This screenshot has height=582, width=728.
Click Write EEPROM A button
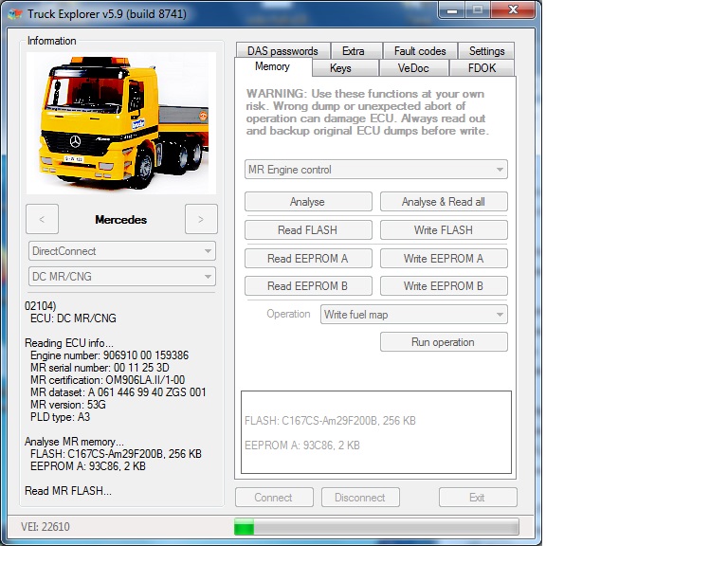click(x=444, y=259)
